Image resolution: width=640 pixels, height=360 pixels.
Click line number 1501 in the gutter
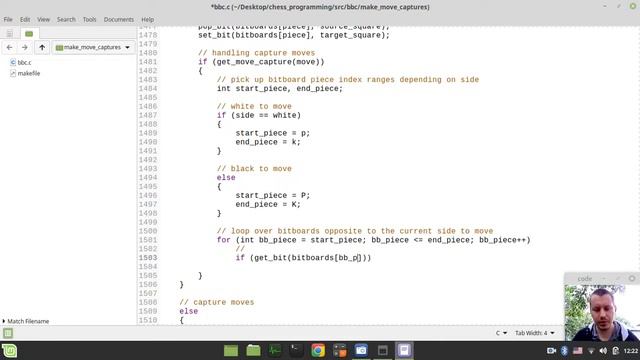click(148, 240)
